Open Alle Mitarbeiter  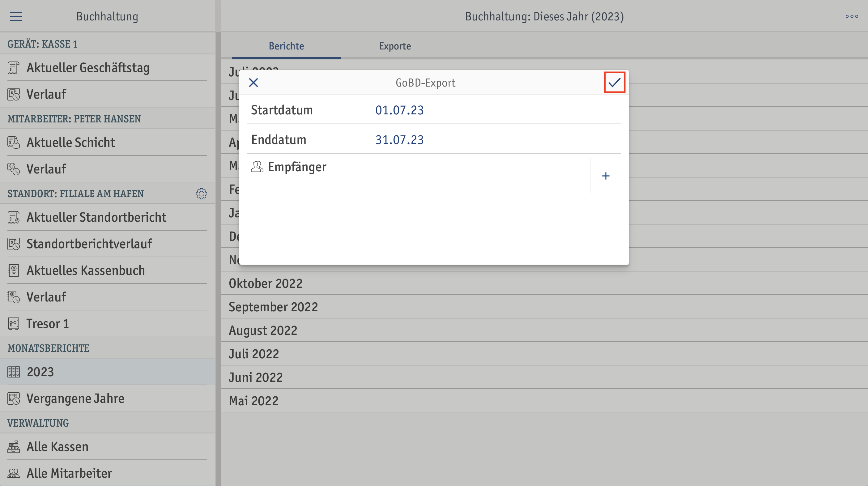coord(107,473)
